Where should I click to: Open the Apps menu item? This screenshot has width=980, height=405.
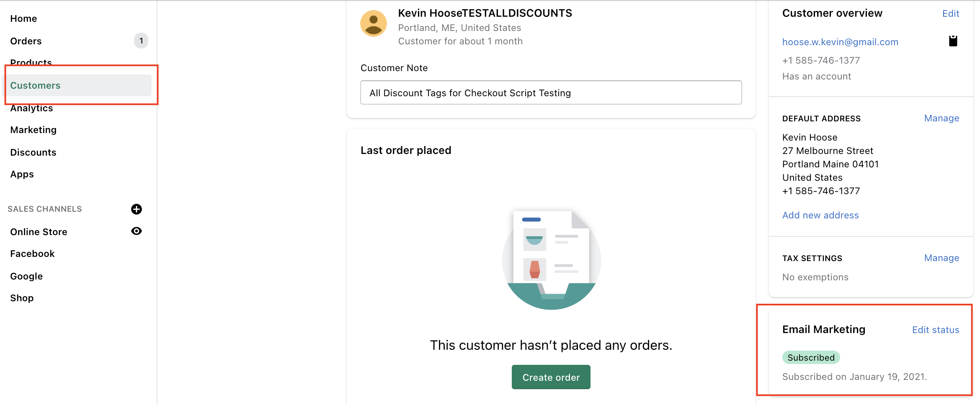(22, 174)
